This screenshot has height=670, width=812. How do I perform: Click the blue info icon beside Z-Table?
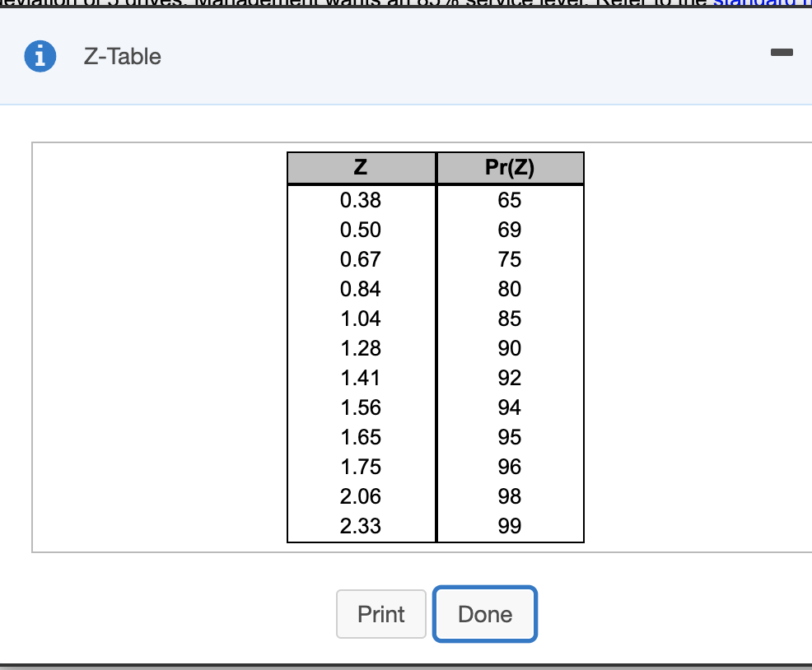[x=40, y=56]
